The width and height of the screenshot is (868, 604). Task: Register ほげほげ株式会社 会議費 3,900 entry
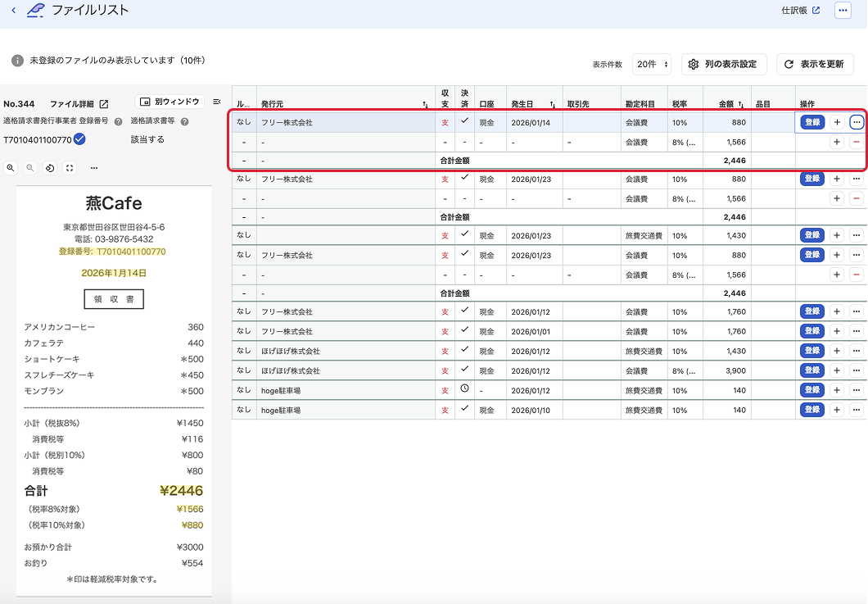point(812,370)
